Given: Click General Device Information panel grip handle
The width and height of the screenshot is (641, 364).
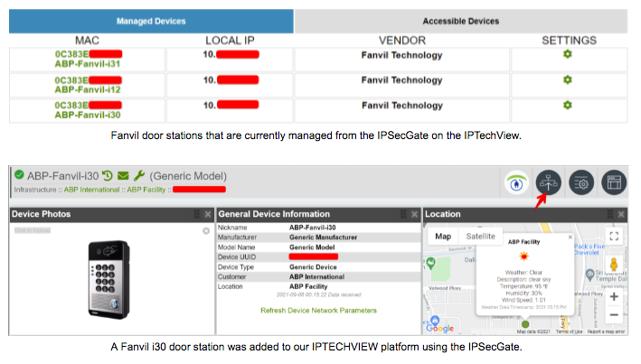Looking at the screenshot, I should tap(403, 214).
